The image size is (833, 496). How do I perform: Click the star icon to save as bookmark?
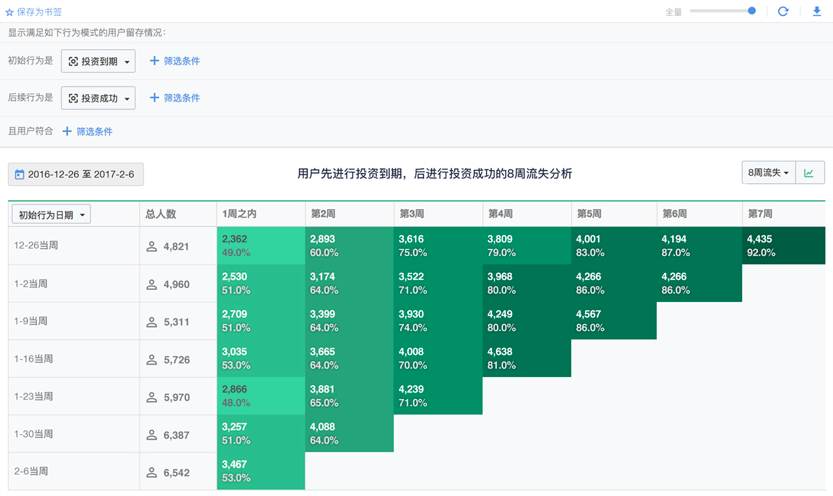click(x=10, y=12)
